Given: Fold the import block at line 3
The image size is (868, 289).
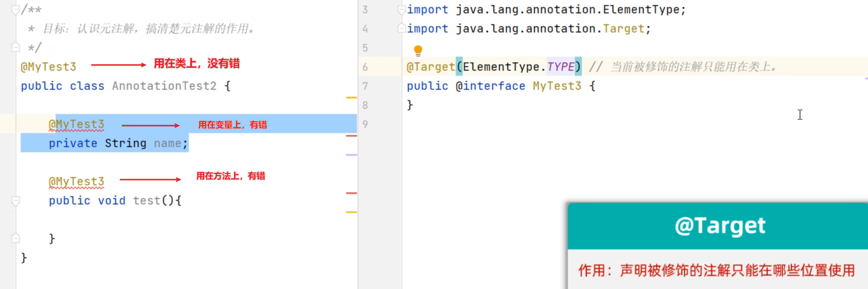Looking at the screenshot, I should [402, 10].
